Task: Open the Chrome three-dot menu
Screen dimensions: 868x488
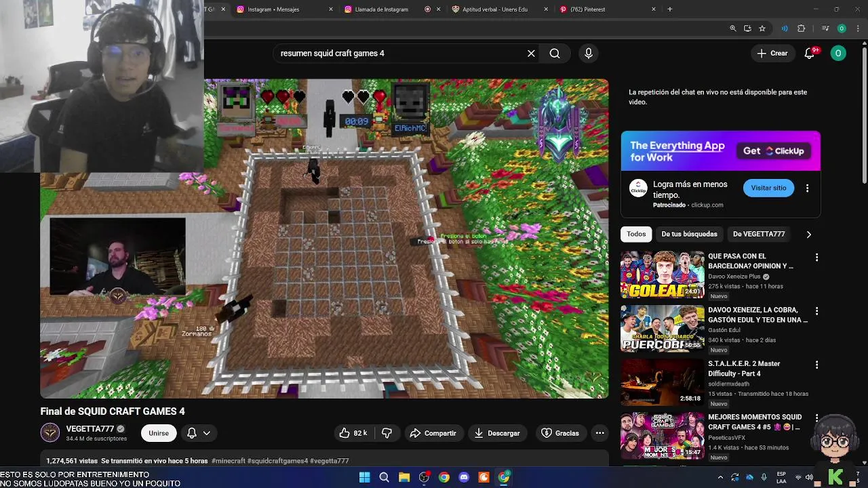Action: (857, 28)
